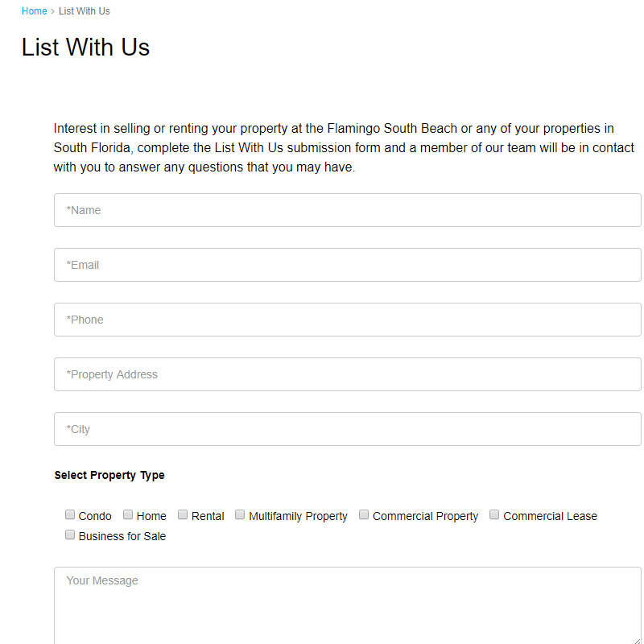
Task: Tick the Business for Sale checkbox
Action: 70,535
